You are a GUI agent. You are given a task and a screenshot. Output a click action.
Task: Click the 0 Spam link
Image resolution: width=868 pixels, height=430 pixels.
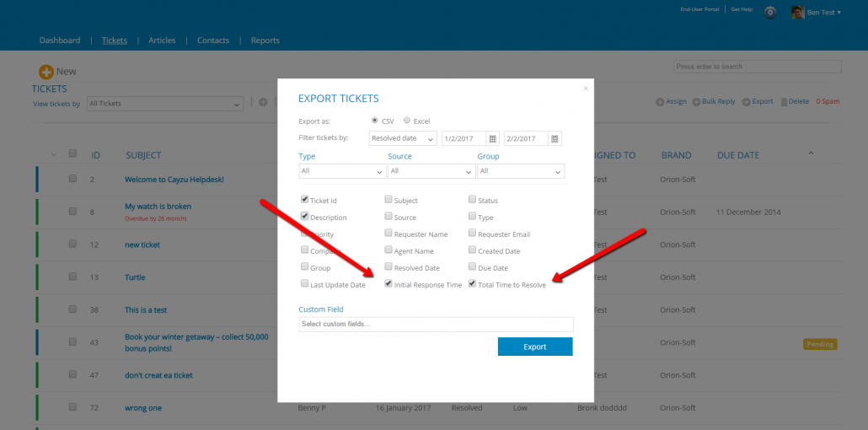(828, 101)
